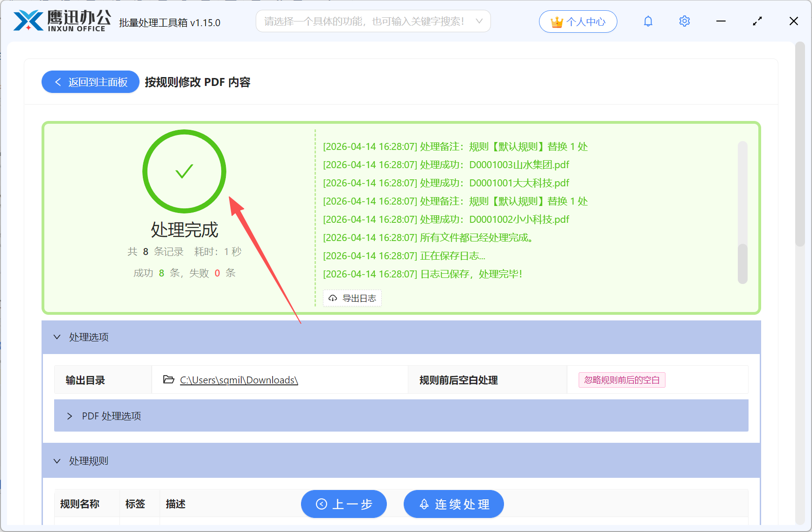This screenshot has height=532, width=812.
Task: Click log line 所有文件都已经处理完成
Action: (428, 238)
